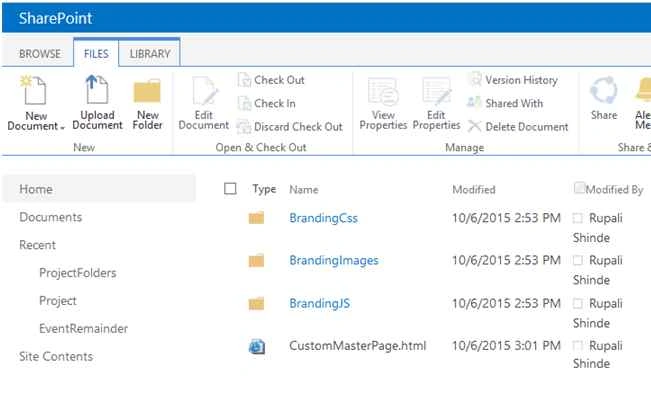The image size is (651, 395).
Task: Click Shared With in Manage group
Action: (505, 103)
